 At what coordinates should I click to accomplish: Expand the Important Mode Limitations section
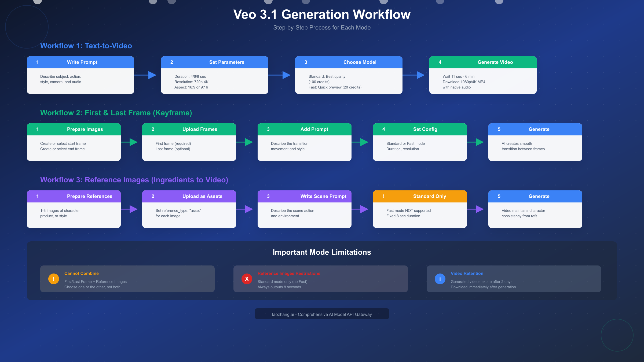point(322,252)
